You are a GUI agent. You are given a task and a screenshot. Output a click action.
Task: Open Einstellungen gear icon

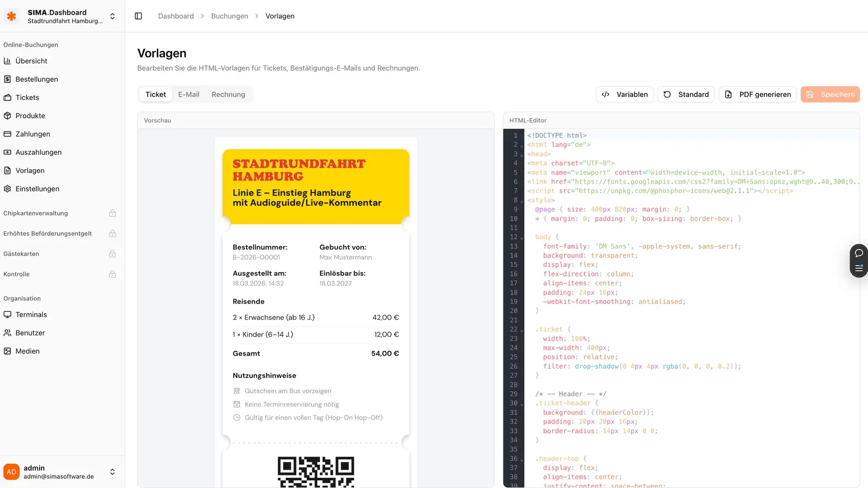(x=8, y=189)
